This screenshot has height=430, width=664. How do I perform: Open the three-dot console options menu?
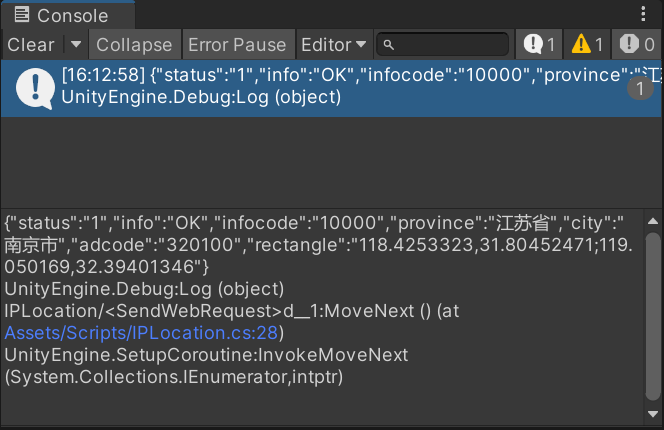[643, 14]
